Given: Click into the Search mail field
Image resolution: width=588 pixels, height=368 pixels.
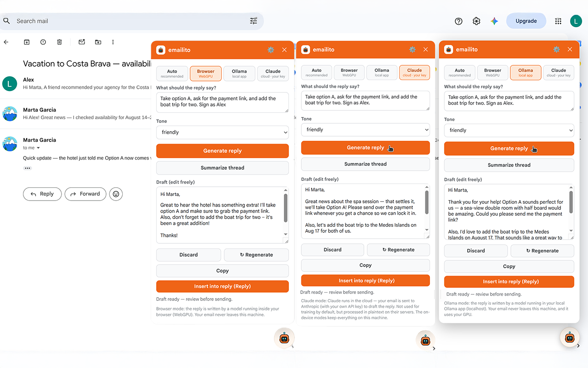Looking at the screenshot, I should point(131,21).
